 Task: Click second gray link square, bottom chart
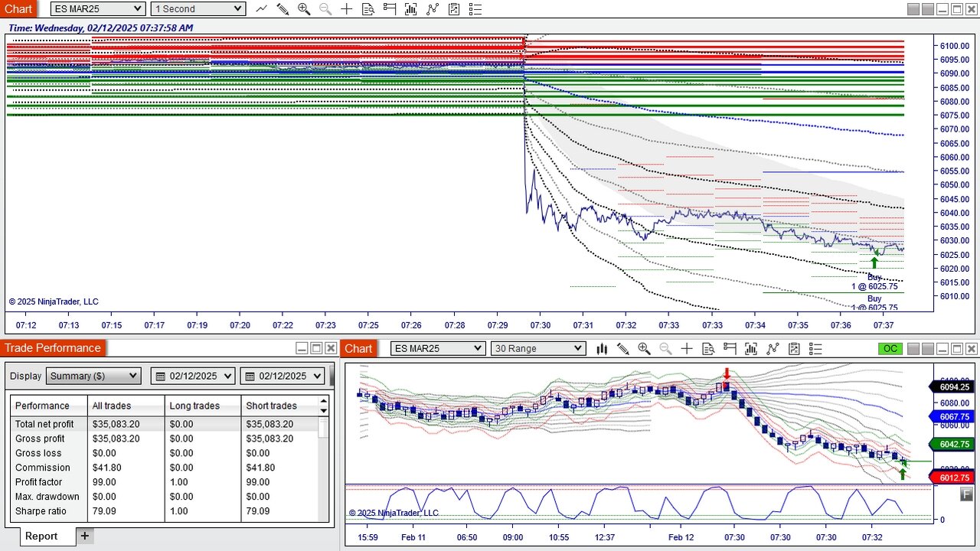928,349
